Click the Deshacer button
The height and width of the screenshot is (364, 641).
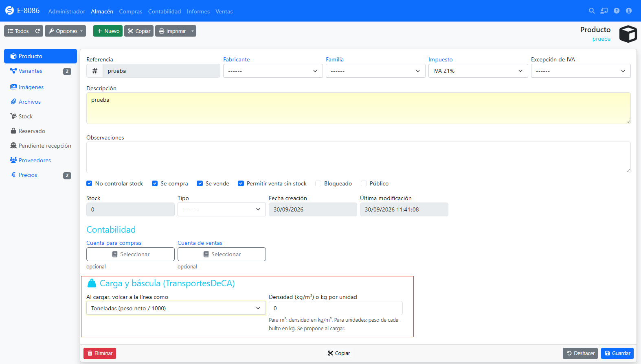point(580,353)
